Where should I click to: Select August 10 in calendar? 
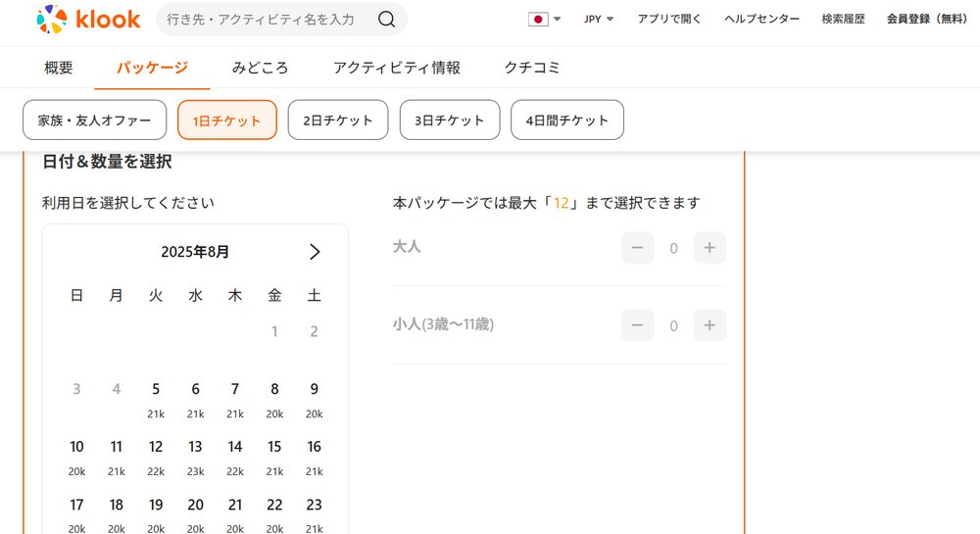point(76,458)
